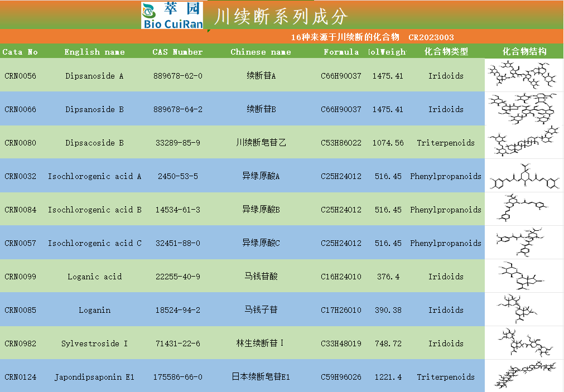Open the Isochlorogenic acid A structure image
This screenshot has width=564, height=392.
click(x=524, y=177)
